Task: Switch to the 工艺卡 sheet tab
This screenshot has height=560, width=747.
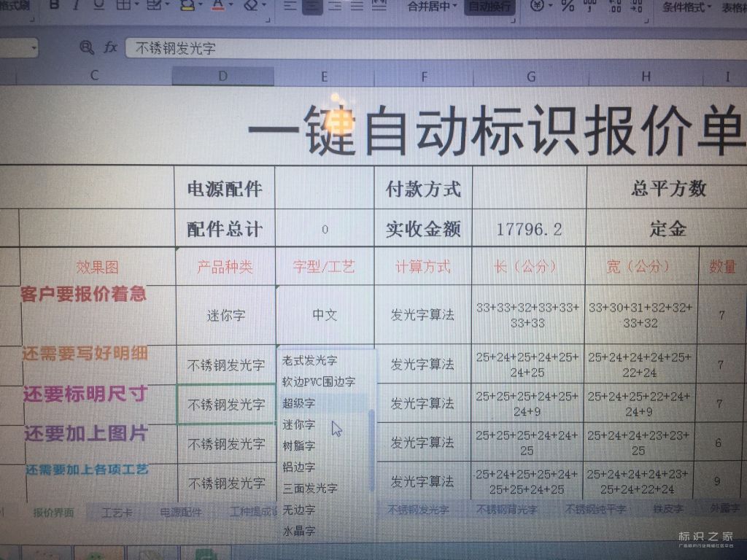Action: click(x=117, y=513)
